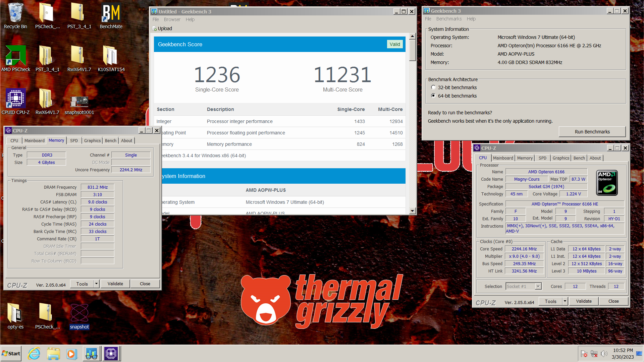644x362 pixels.
Task: Click the scroll up arrow in Geekbench results
Action: (x=412, y=36)
